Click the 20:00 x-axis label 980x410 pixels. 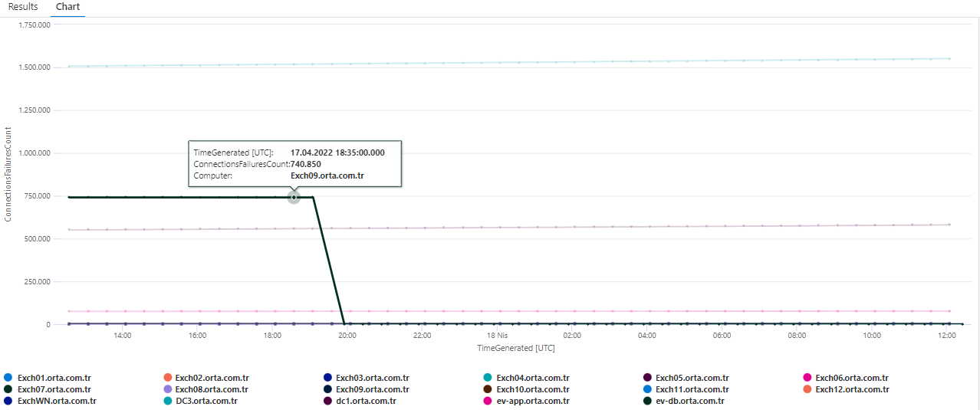pos(347,335)
